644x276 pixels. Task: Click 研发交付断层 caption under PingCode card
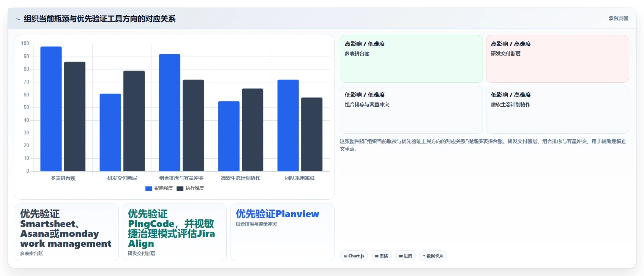[142, 254]
